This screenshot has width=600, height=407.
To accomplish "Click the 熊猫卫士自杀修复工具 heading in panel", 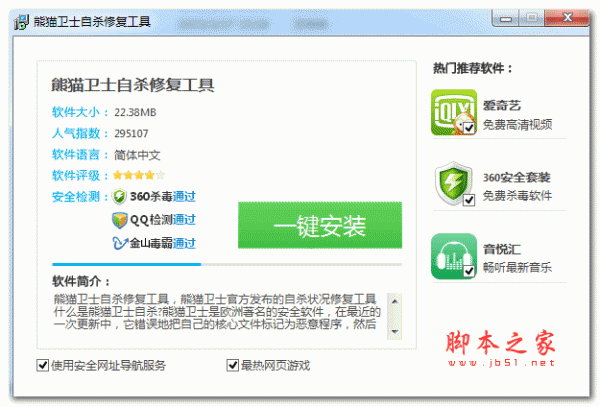I will [132, 85].
